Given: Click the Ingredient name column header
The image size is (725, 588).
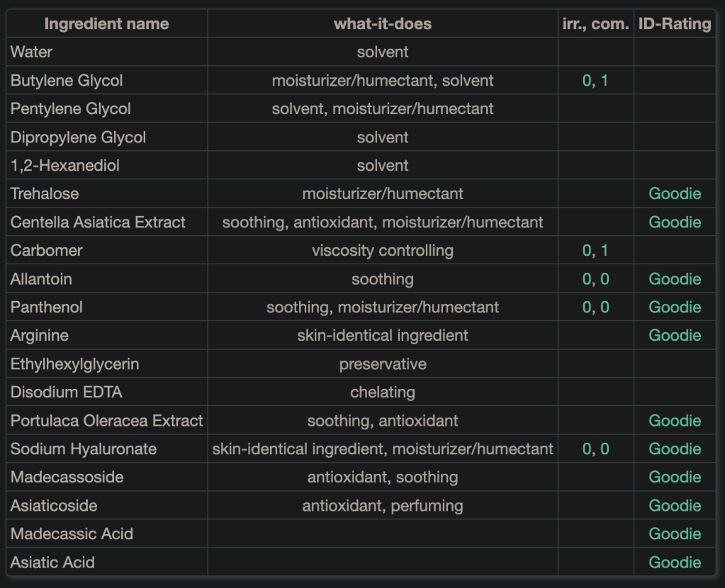Looking at the screenshot, I should click(107, 23).
